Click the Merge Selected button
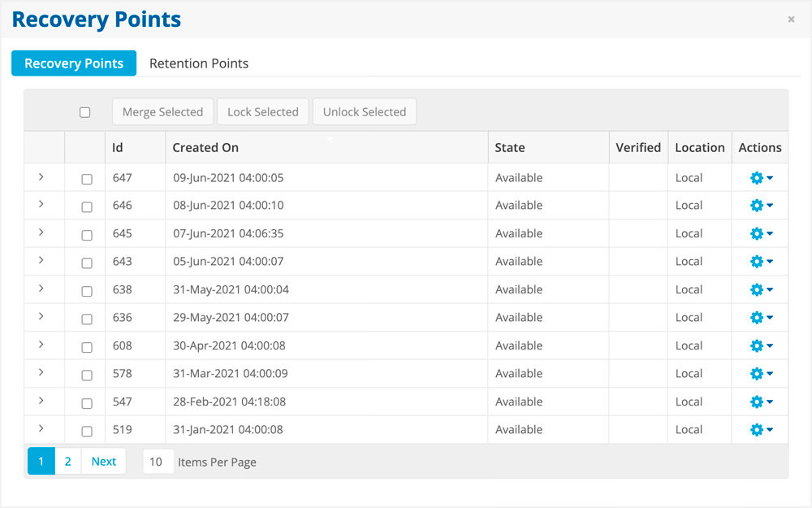Image resolution: width=812 pixels, height=508 pixels. [162, 112]
